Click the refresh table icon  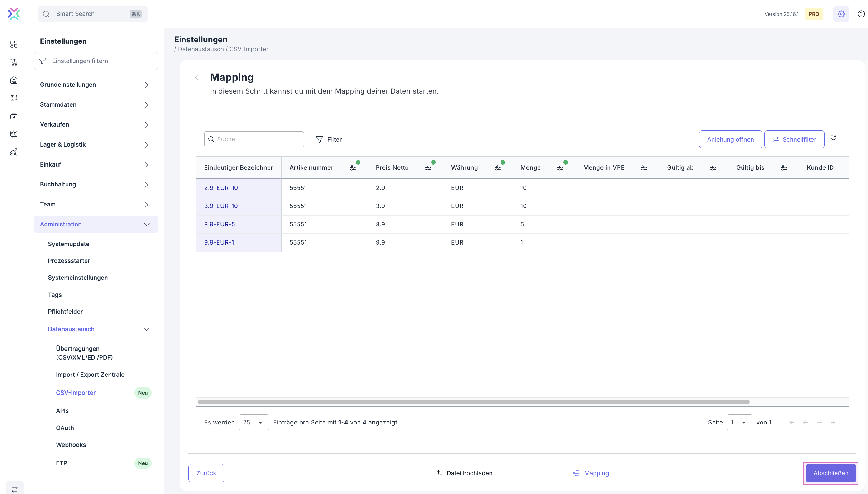coord(833,138)
